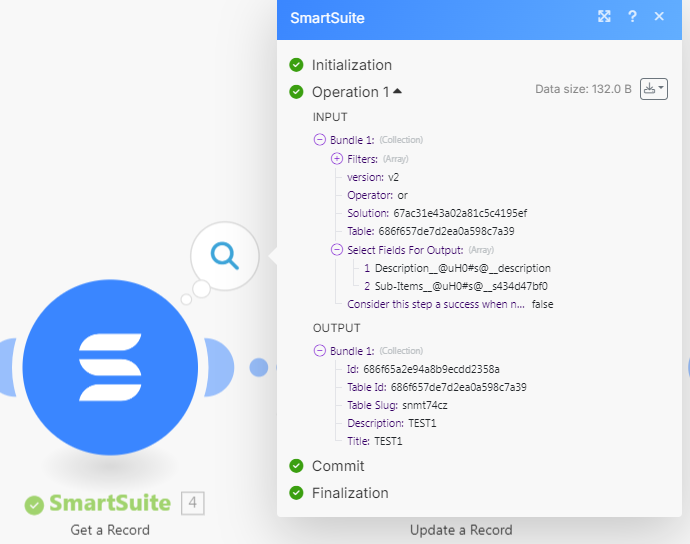Collapse the OUTPUT Bundle 1 collection
This screenshot has height=544, width=690.
pyautogui.click(x=319, y=350)
